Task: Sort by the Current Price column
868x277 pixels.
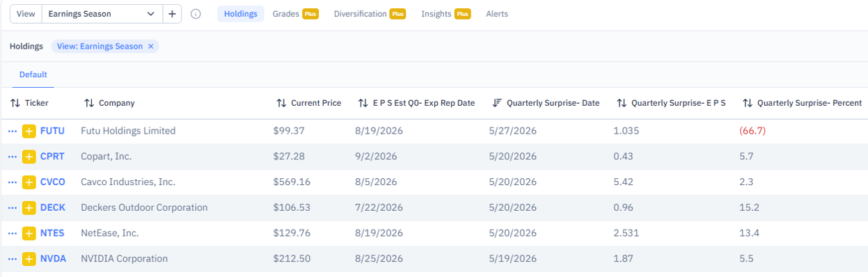Action: 308,103
